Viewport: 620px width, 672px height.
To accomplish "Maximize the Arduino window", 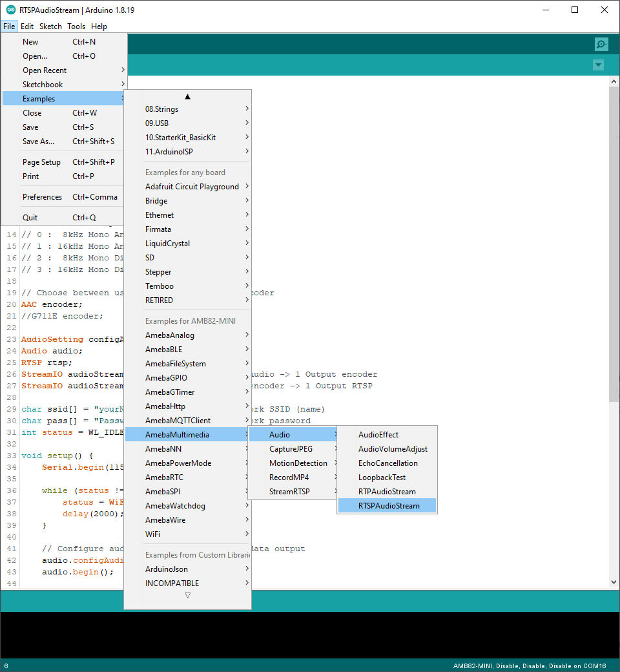I will pos(575,10).
